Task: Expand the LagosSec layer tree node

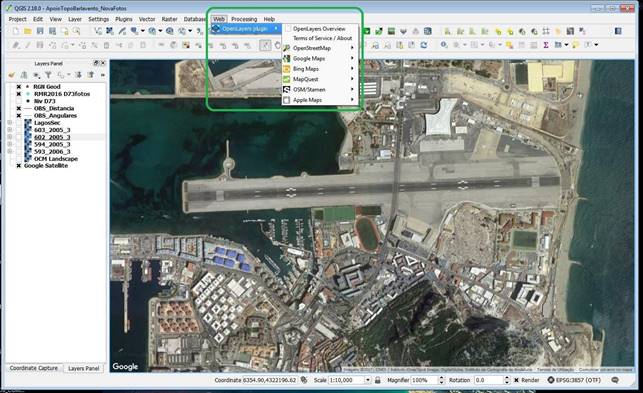Action: 10,123
